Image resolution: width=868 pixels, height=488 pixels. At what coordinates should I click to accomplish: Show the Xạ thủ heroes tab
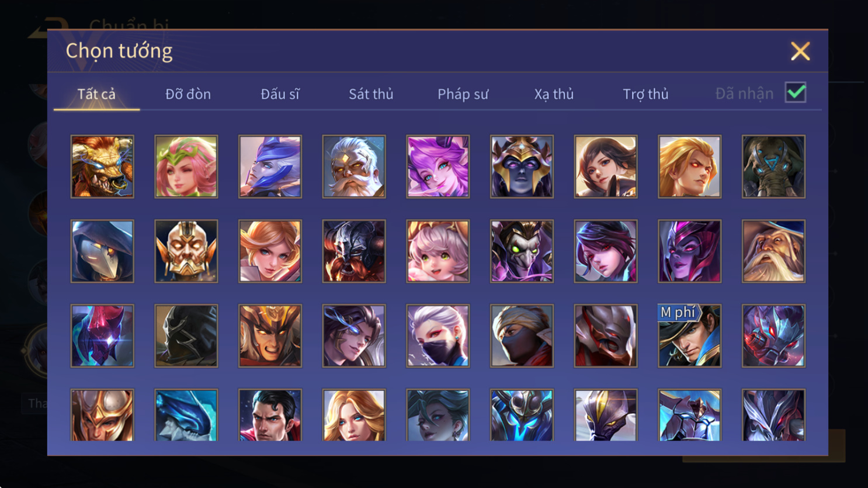[554, 94]
